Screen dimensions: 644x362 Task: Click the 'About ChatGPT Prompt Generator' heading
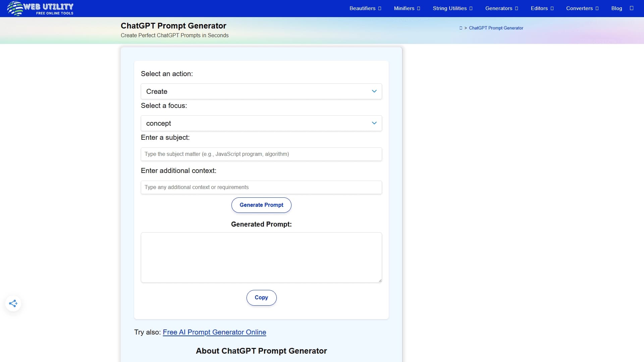[x=261, y=351]
